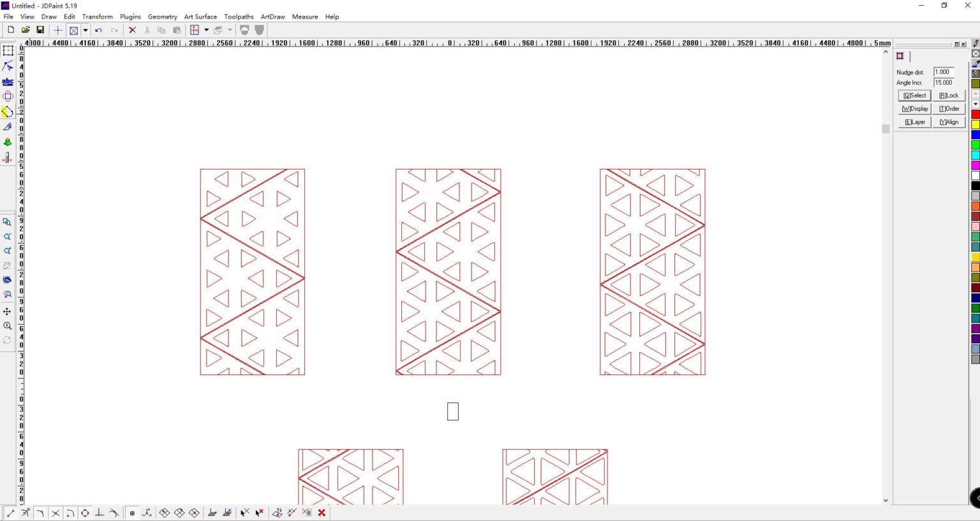Viewport: 980px width, 521px height.
Task: Toggle perpendicular snap icon
Action: [100, 513]
